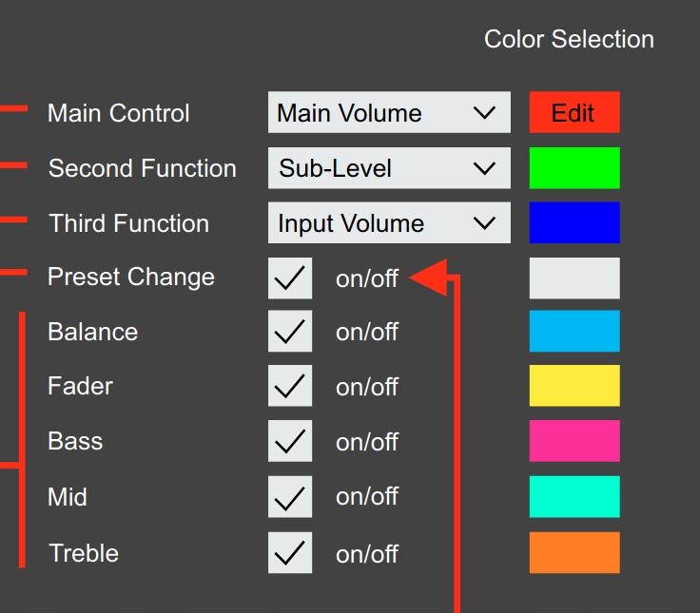Image resolution: width=700 pixels, height=613 pixels.
Task: Click the red Edit color button
Action: tap(574, 112)
